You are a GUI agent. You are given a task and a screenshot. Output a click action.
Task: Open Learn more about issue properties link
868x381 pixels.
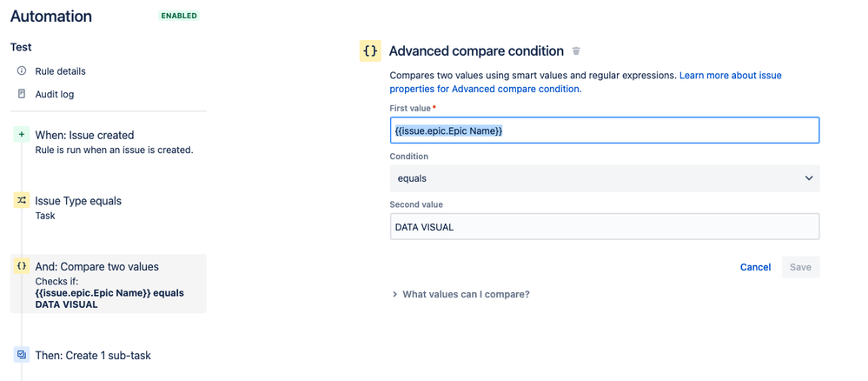point(730,76)
